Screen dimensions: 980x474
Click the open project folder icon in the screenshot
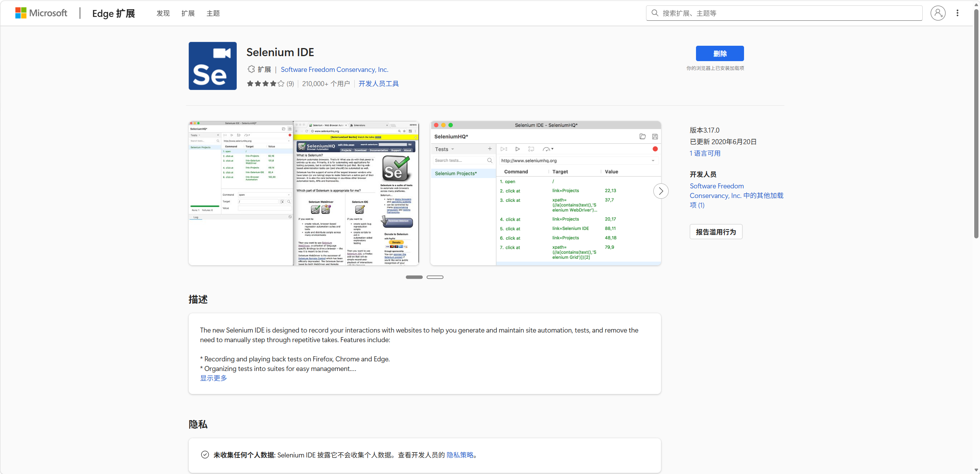tap(642, 136)
